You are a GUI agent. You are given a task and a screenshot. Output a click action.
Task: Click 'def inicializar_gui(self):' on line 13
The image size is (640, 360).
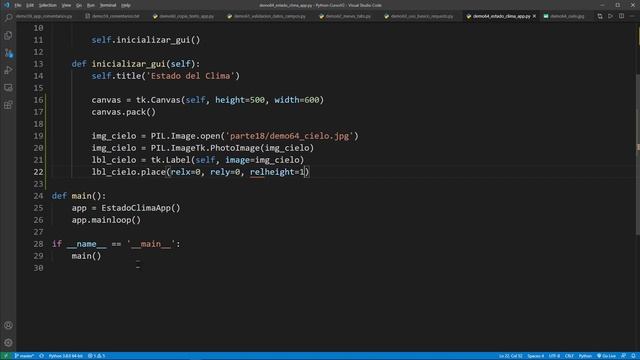[x=136, y=64]
